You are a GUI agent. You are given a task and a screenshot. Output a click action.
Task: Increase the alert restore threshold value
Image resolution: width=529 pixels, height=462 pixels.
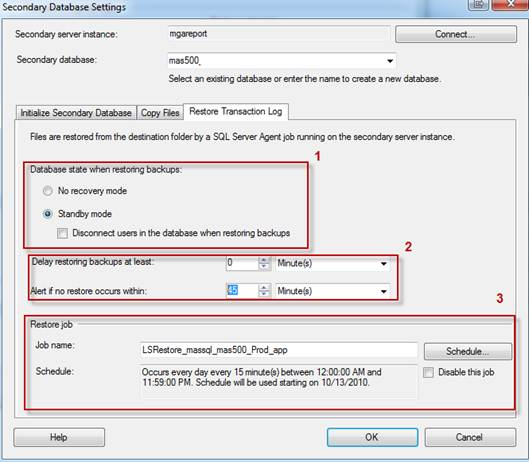(264, 288)
